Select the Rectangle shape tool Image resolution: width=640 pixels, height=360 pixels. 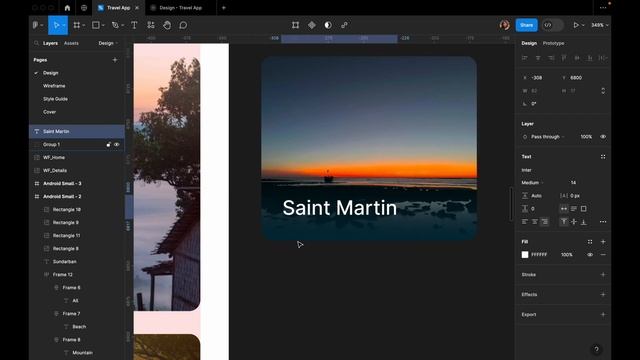click(x=96, y=25)
